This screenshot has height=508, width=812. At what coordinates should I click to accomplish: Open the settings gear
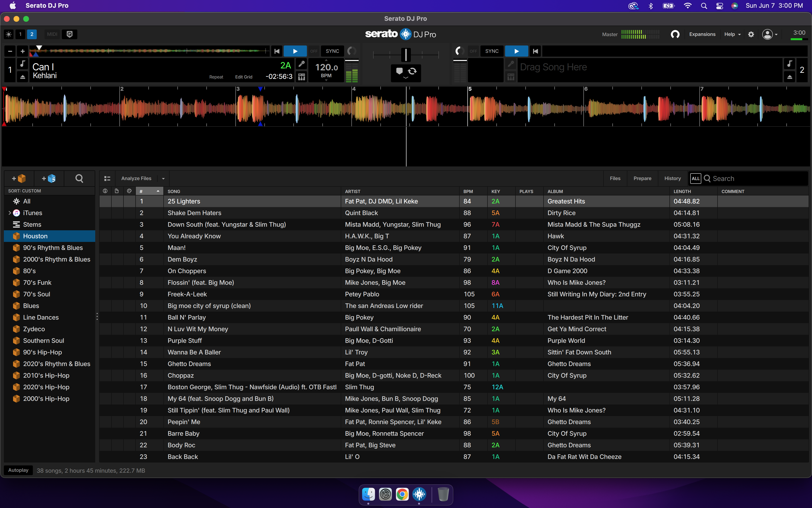click(751, 34)
